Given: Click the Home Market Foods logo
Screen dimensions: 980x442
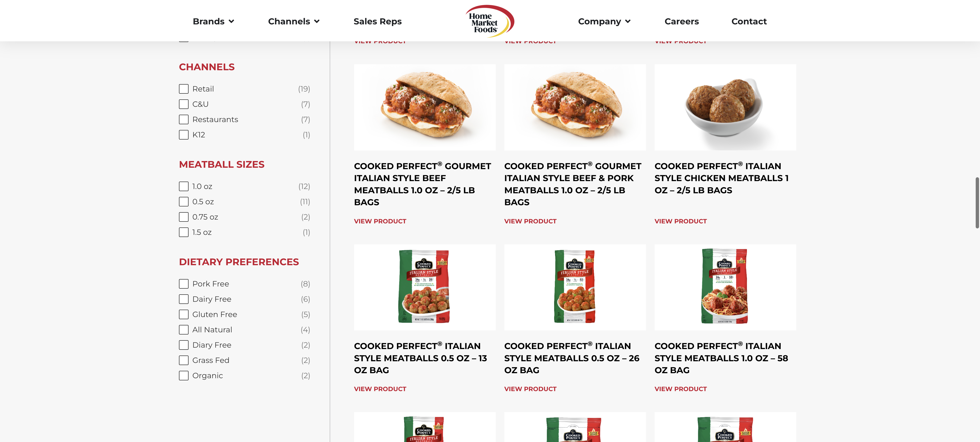Looking at the screenshot, I should pyautogui.click(x=490, y=21).
